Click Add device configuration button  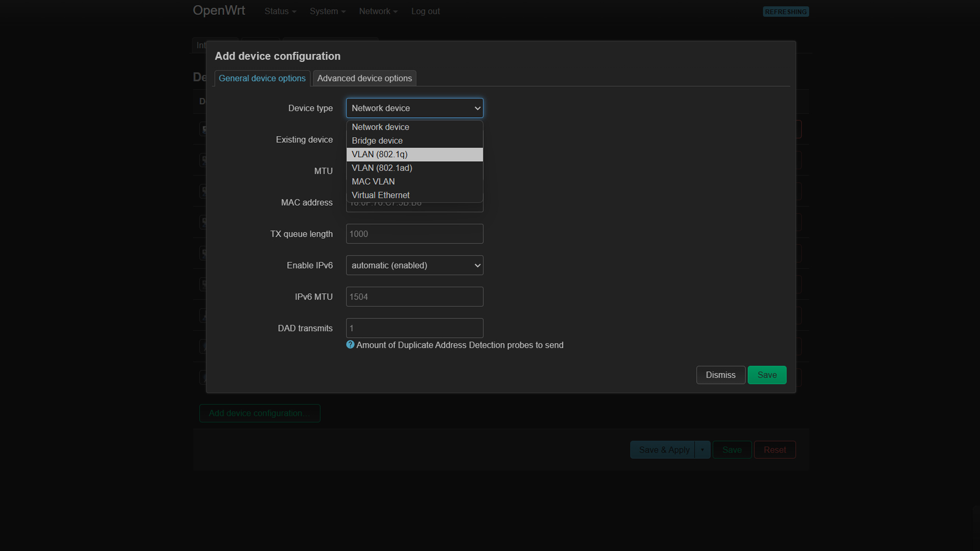coord(260,413)
